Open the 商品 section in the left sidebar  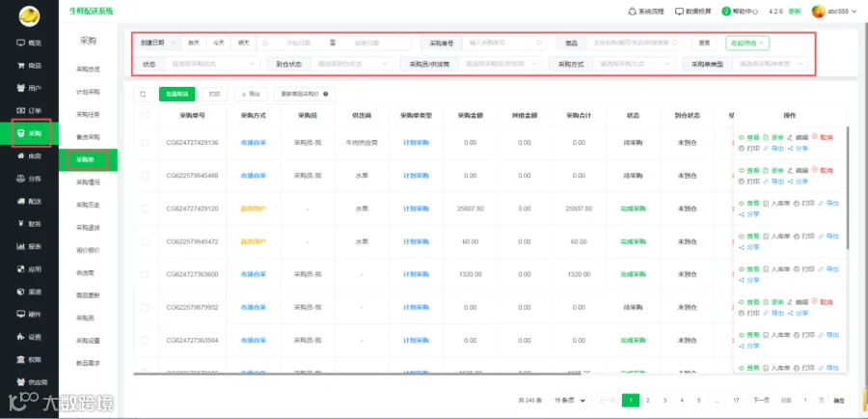click(29, 66)
